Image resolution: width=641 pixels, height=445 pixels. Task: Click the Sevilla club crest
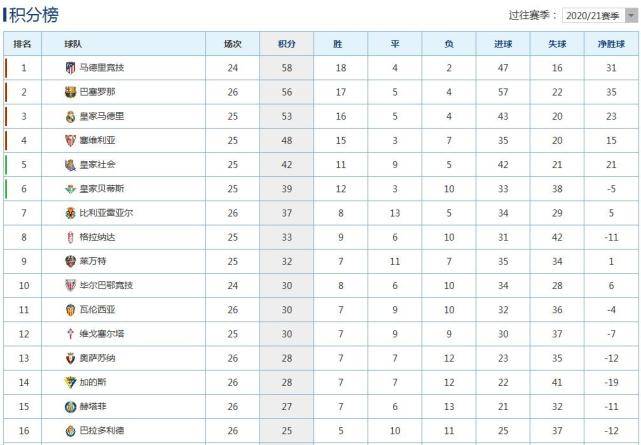coord(70,141)
